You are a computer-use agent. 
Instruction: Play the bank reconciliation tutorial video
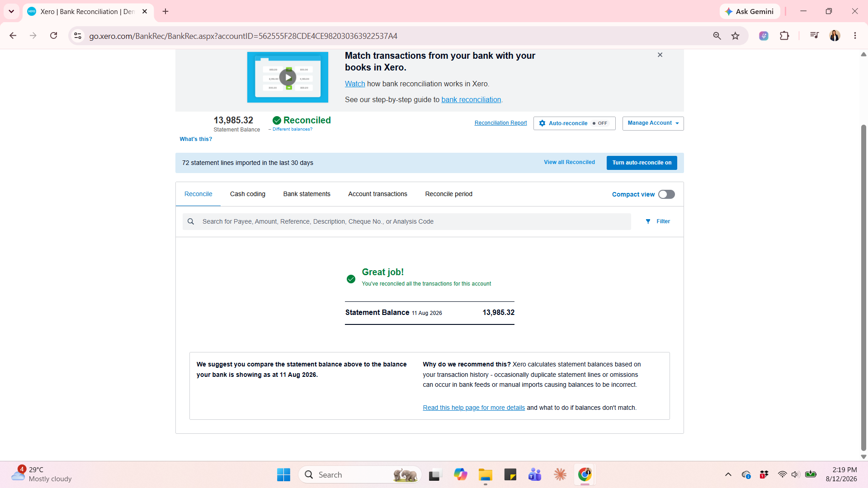[288, 77]
